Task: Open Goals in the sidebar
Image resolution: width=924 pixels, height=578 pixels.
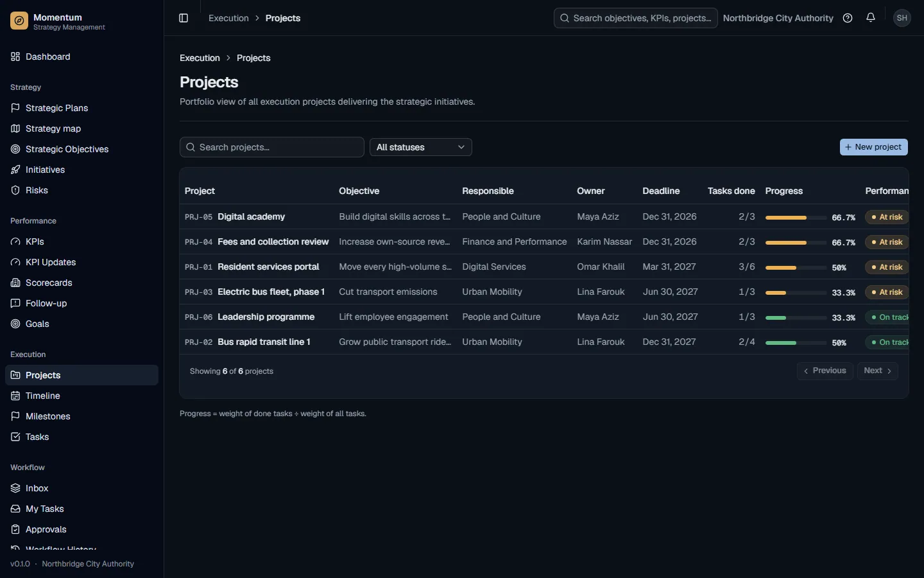Action: [81, 324]
